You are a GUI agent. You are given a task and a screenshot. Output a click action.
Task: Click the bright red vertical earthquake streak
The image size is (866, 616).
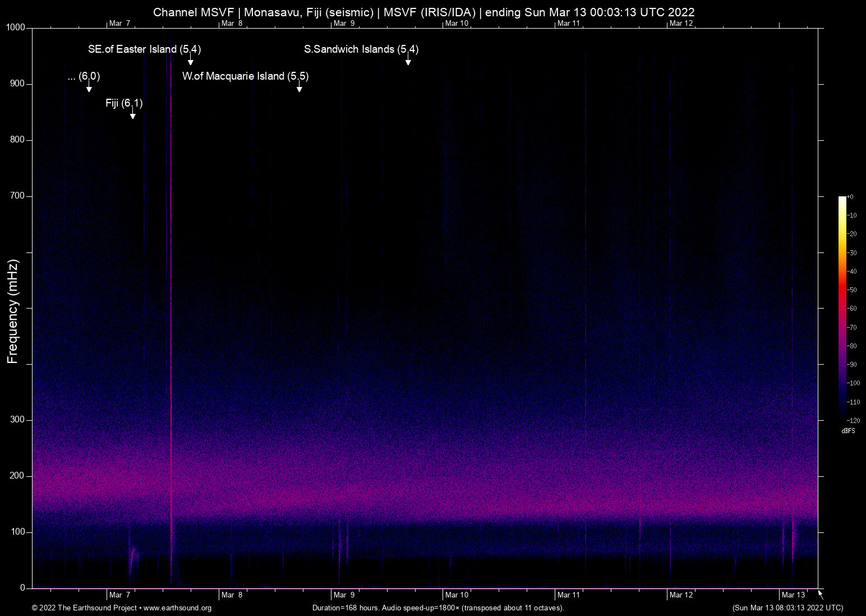(171, 281)
